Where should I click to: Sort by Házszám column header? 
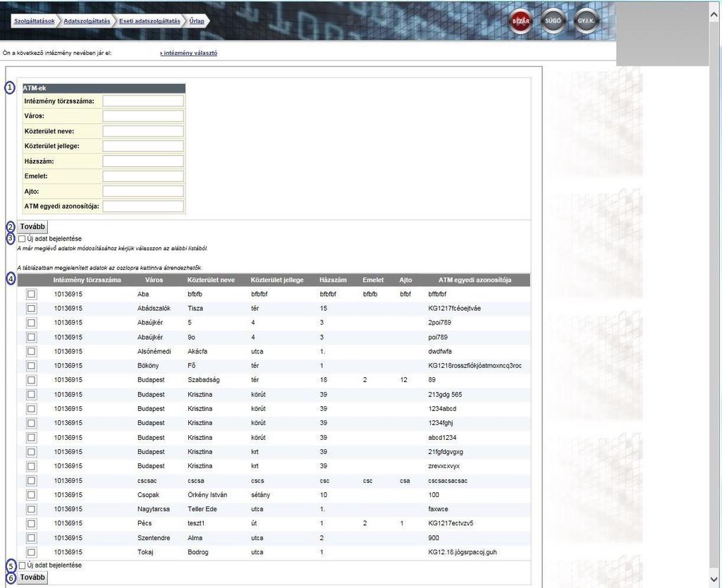pos(333,280)
